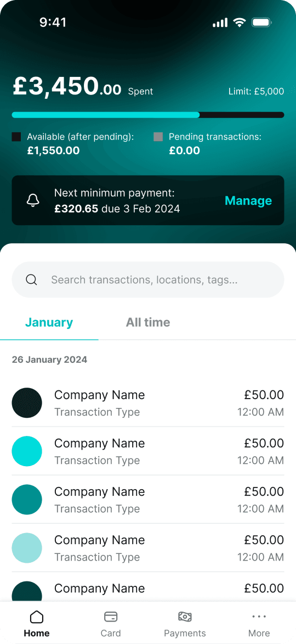Select the transaction with teal avatar
This screenshot has height=644, width=296.
pos(148,500)
